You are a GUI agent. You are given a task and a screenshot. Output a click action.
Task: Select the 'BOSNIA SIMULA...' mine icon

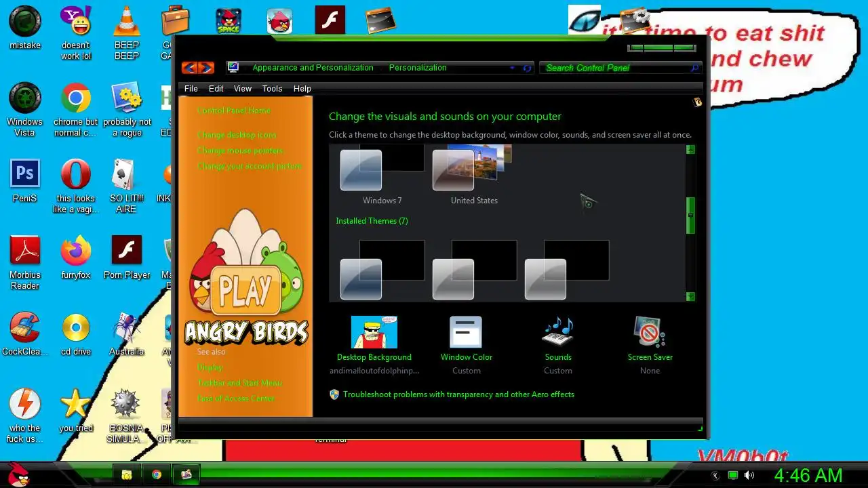(x=127, y=415)
